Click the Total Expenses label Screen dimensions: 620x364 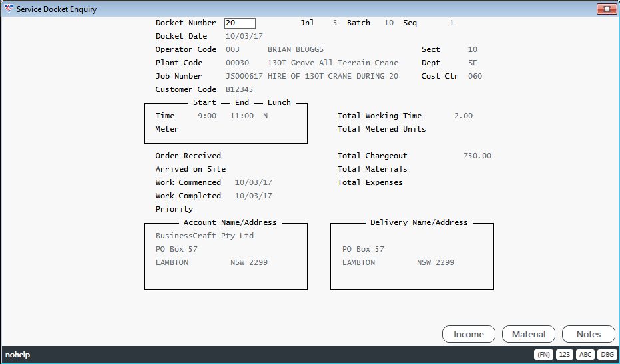point(370,182)
